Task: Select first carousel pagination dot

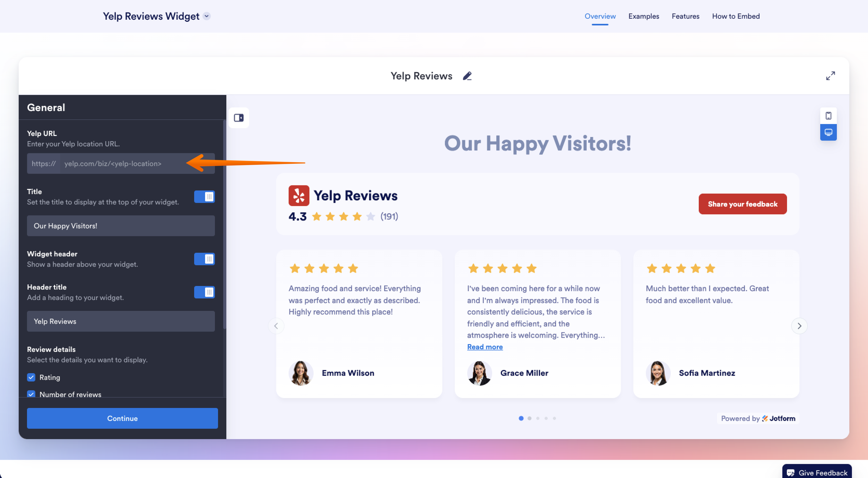Action: [x=521, y=418]
